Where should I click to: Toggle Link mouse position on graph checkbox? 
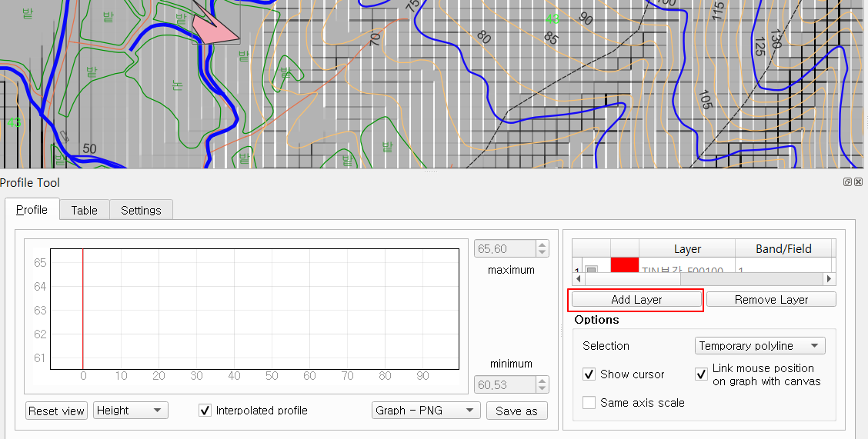tap(701, 374)
